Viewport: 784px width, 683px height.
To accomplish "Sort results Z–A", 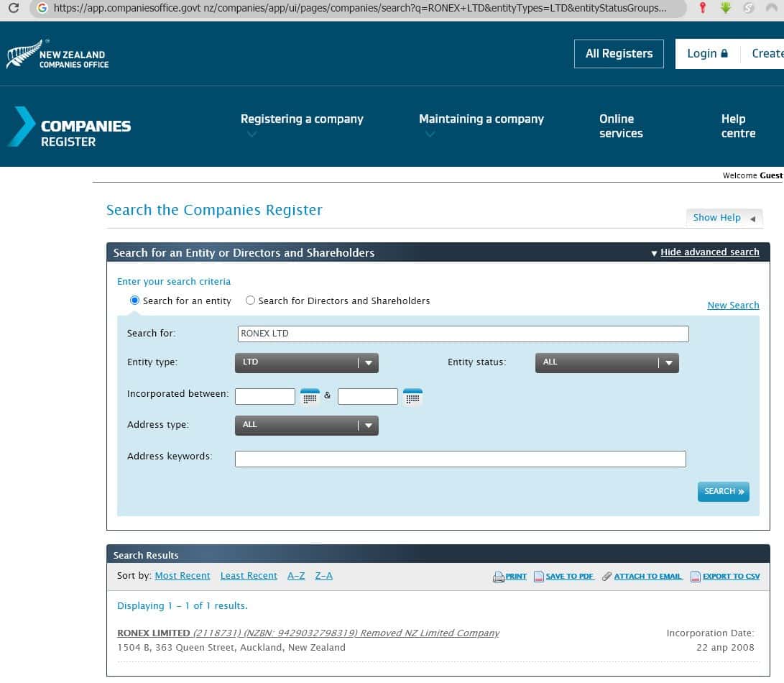I will point(323,576).
